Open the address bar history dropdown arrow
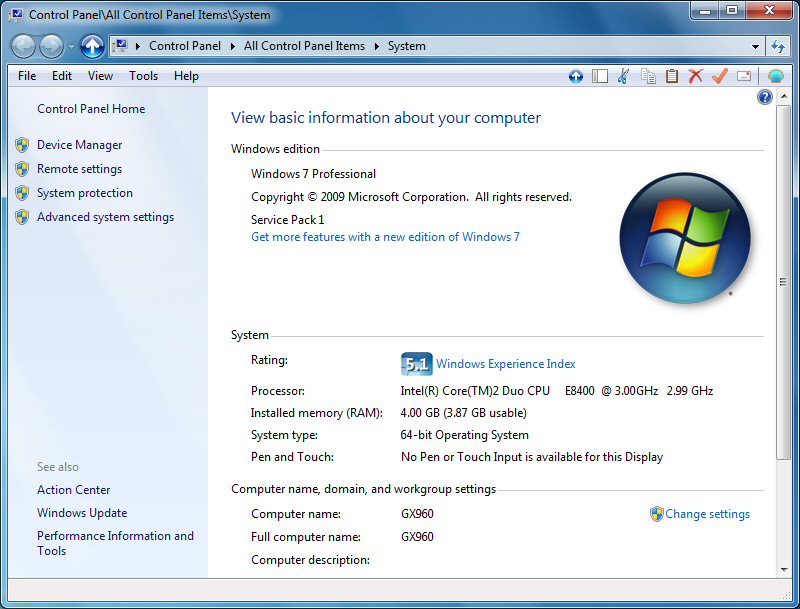This screenshot has height=609, width=800. [756, 46]
